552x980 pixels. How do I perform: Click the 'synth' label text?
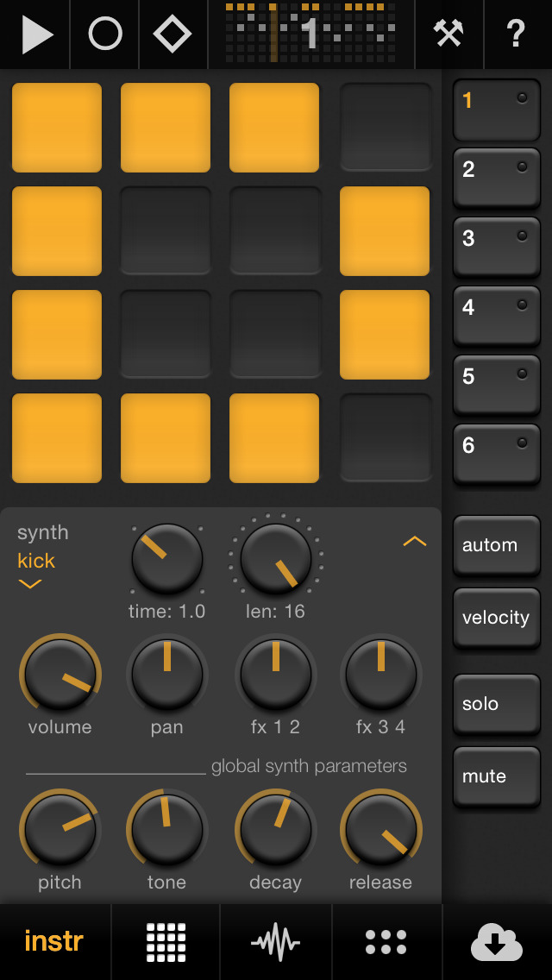click(42, 533)
